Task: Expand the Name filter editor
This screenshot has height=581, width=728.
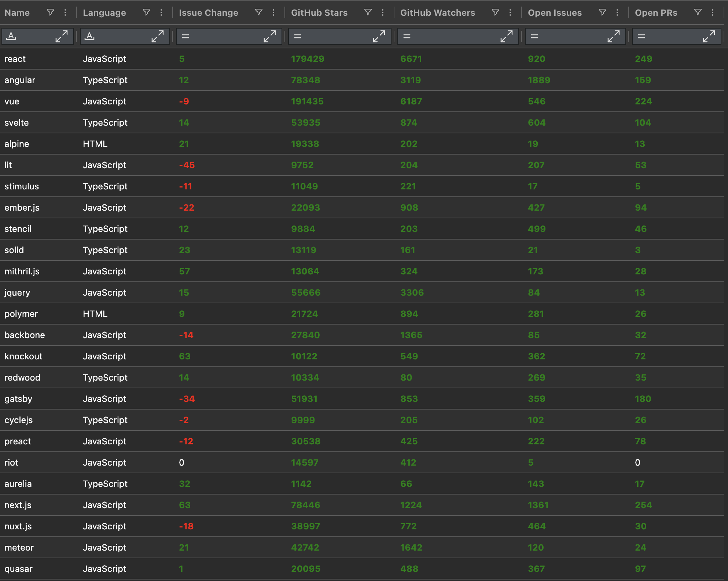Action: coord(62,36)
